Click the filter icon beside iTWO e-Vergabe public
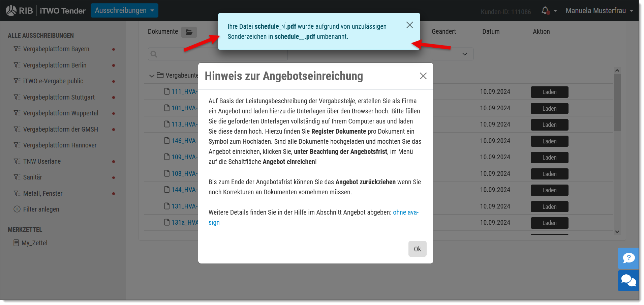Screen dimensions: 644x305 17,81
